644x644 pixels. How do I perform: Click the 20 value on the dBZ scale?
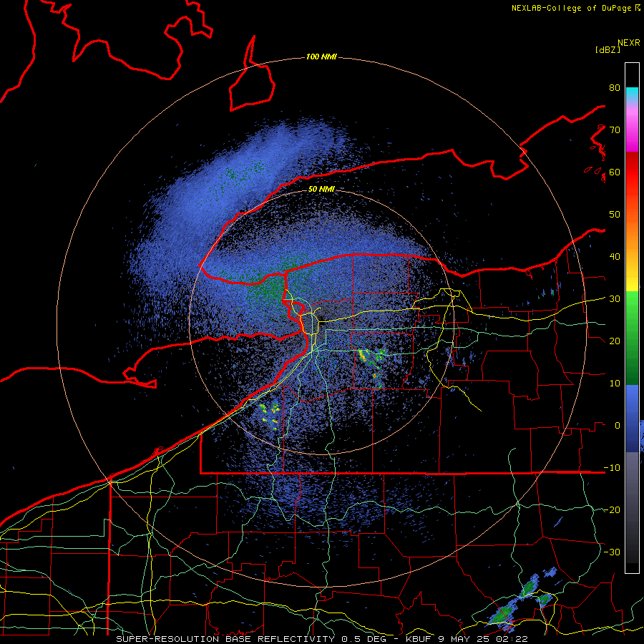point(615,341)
